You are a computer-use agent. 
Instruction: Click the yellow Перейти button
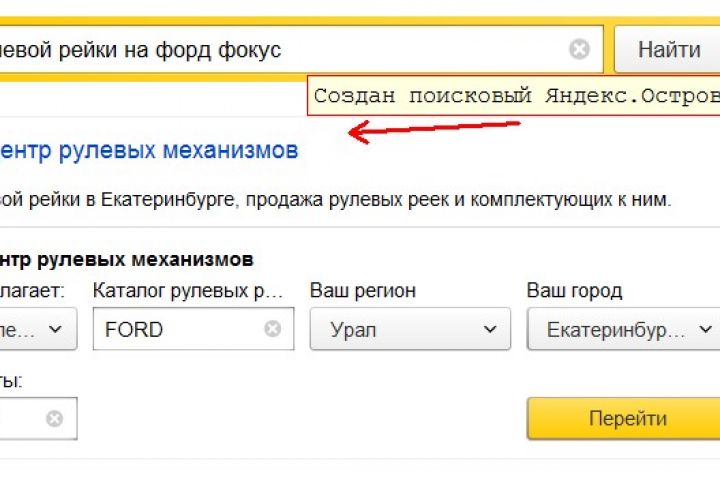click(x=626, y=418)
